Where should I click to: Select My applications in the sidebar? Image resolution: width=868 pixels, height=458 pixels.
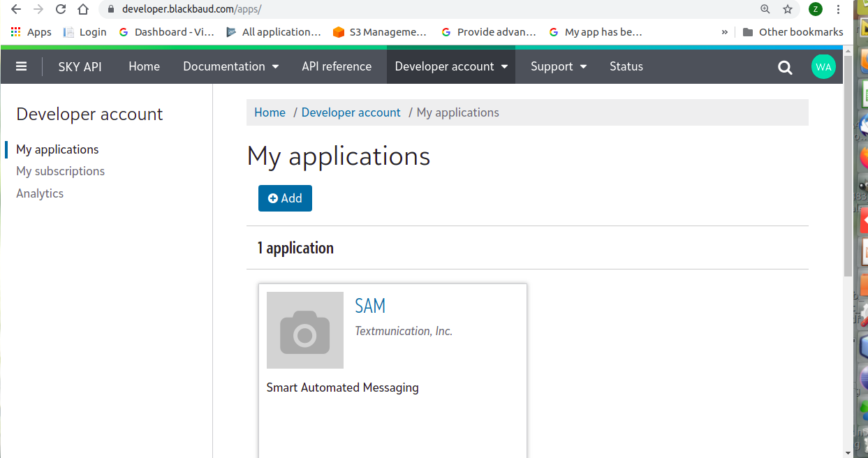click(57, 149)
